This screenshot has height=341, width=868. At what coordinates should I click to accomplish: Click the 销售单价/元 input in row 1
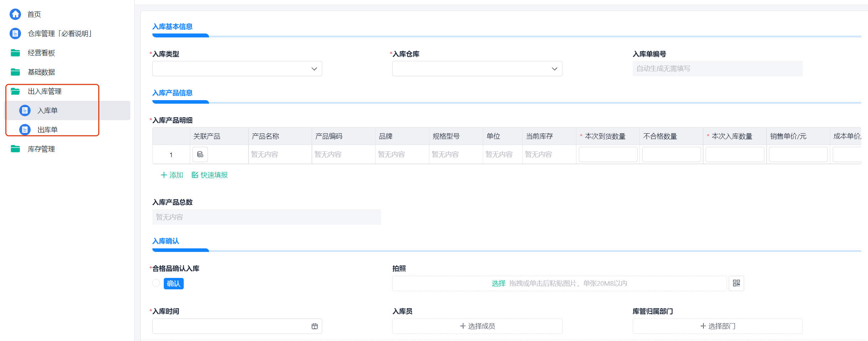pyautogui.click(x=798, y=154)
